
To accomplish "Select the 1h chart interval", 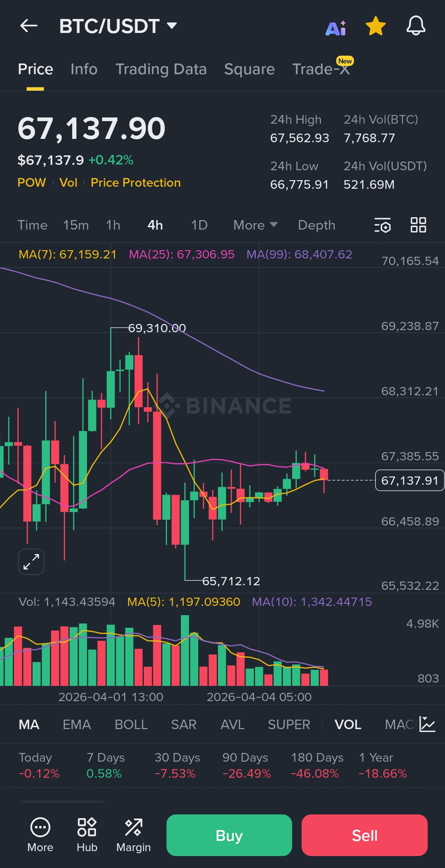I will point(113,225).
